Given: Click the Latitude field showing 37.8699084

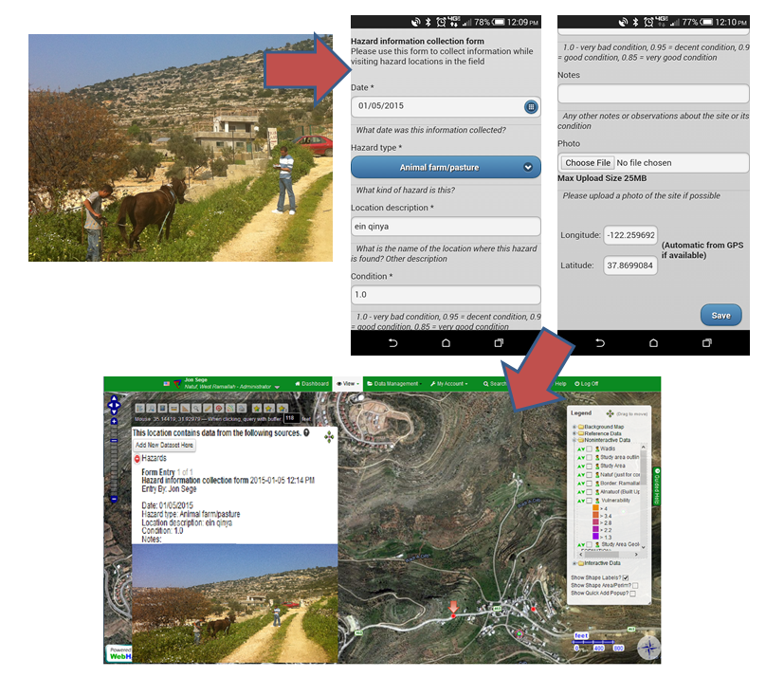Looking at the screenshot, I should click(630, 265).
